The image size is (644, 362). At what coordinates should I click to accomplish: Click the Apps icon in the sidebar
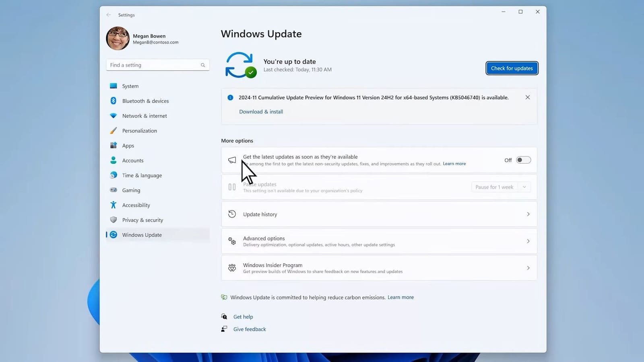[x=114, y=145]
